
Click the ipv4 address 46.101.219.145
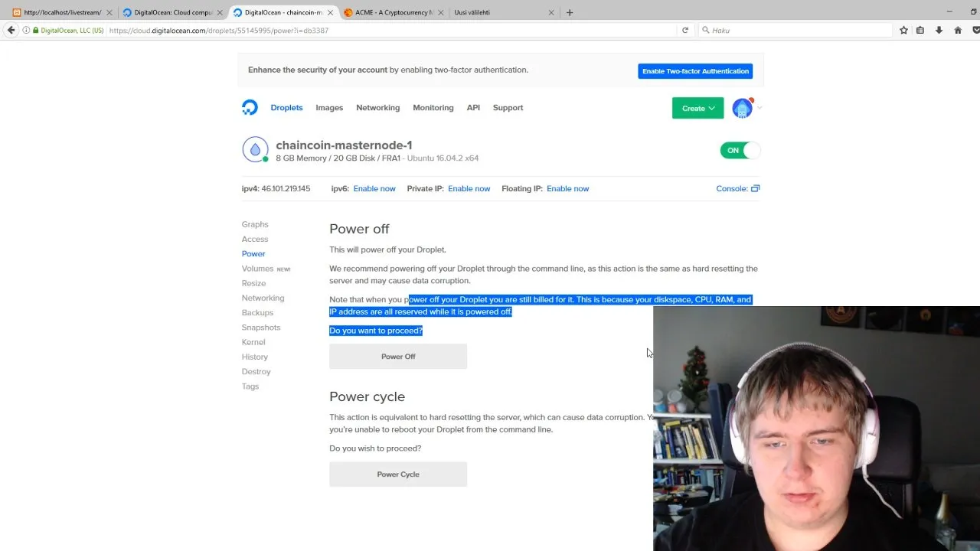pyautogui.click(x=286, y=188)
